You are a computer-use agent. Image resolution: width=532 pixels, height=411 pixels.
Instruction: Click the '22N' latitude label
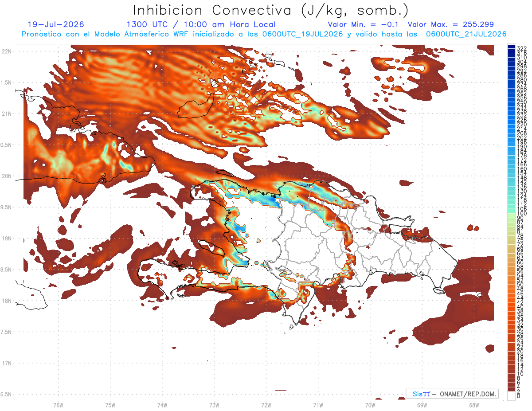6,51
